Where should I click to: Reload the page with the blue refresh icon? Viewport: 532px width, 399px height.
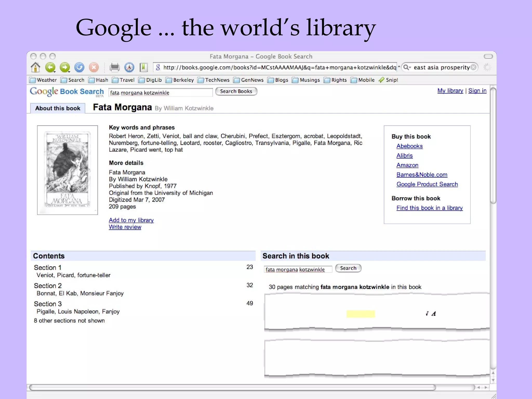tap(79, 67)
